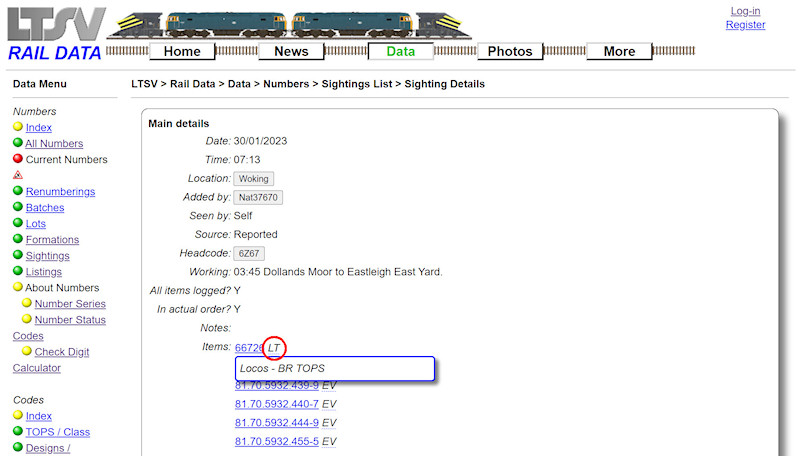Click the Log-in link
Screen dimensions: 800x456
point(745,11)
